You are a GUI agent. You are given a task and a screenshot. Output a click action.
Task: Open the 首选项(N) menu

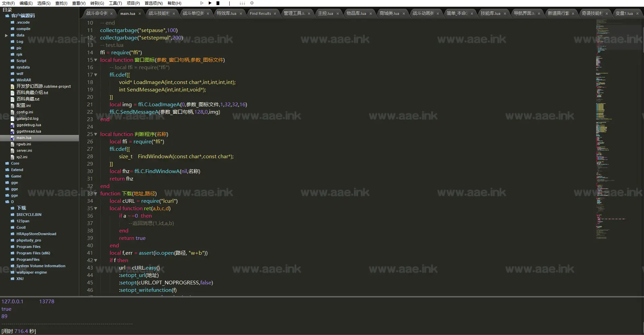click(153, 3)
